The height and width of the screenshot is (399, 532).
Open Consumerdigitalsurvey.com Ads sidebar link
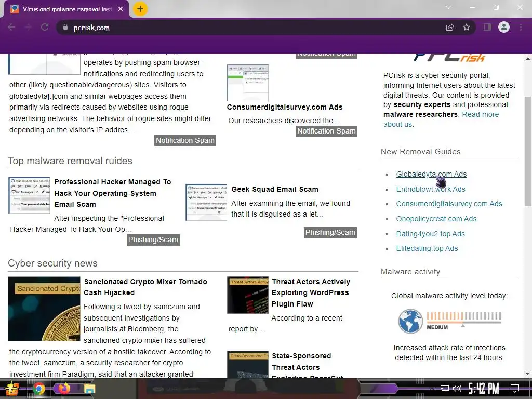[x=449, y=204]
